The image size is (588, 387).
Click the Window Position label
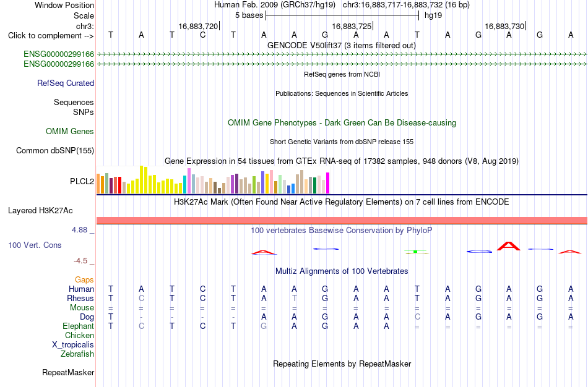pyautogui.click(x=64, y=5)
